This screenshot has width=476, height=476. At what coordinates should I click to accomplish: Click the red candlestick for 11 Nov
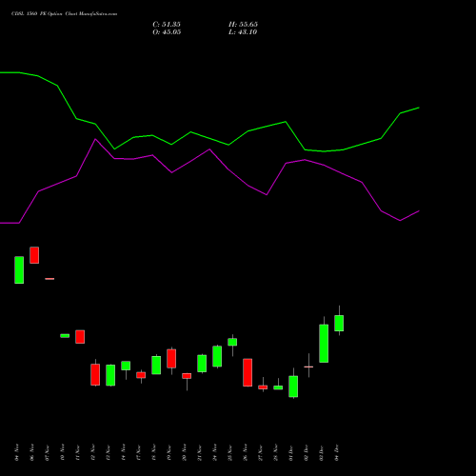pos(80,337)
